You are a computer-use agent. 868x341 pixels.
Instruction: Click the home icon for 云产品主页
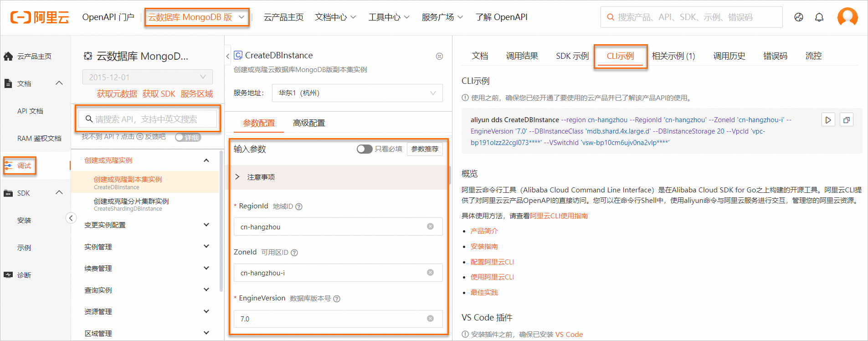point(8,56)
